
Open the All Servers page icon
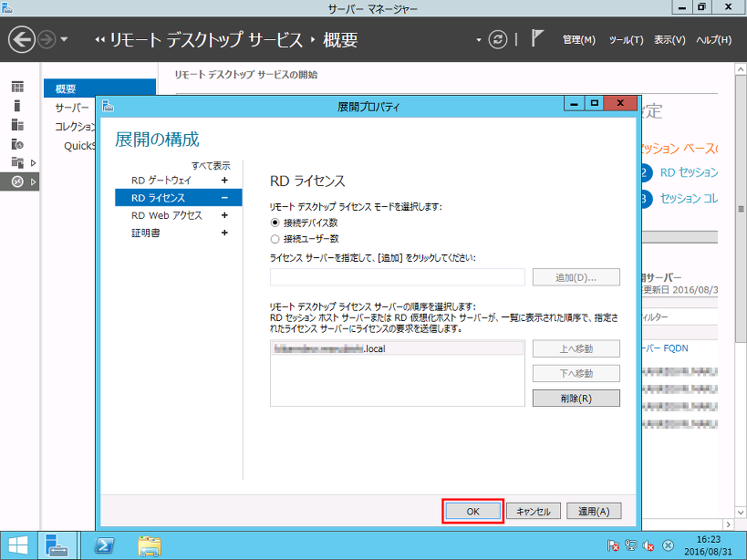[x=16, y=125]
